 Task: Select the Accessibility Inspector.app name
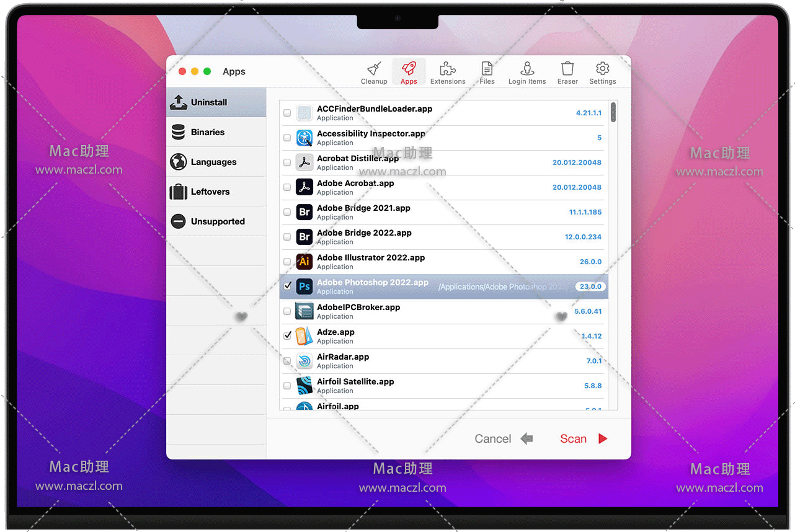(x=371, y=133)
